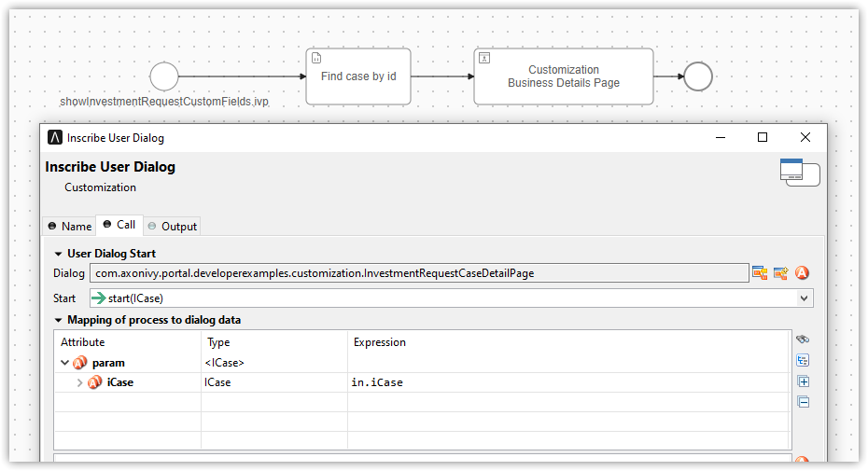Click the Dialog class input field
Image resolution: width=868 pixels, height=471 pixels.
pos(419,273)
